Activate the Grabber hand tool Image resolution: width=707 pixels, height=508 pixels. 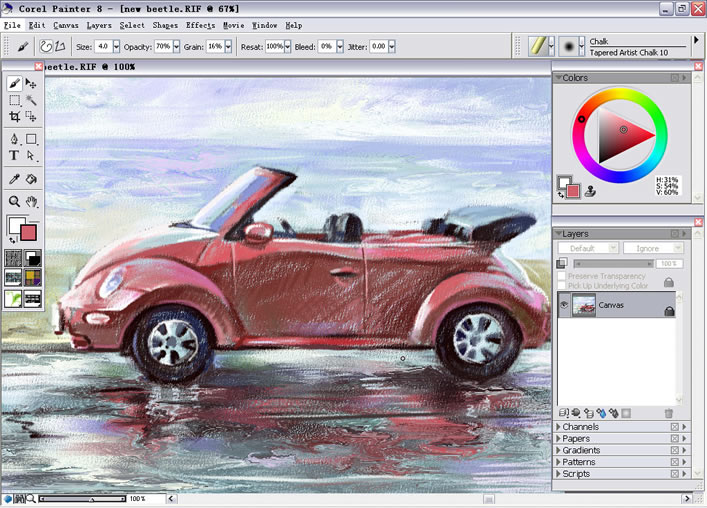pyautogui.click(x=31, y=201)
